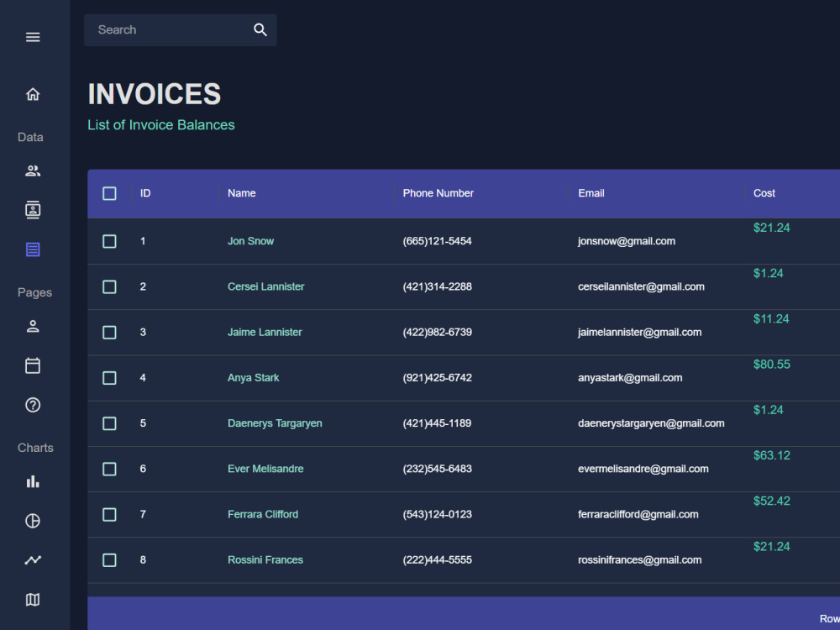
Task: Select the checkbox for Cersei Lannister
Action: pos(109,286)
